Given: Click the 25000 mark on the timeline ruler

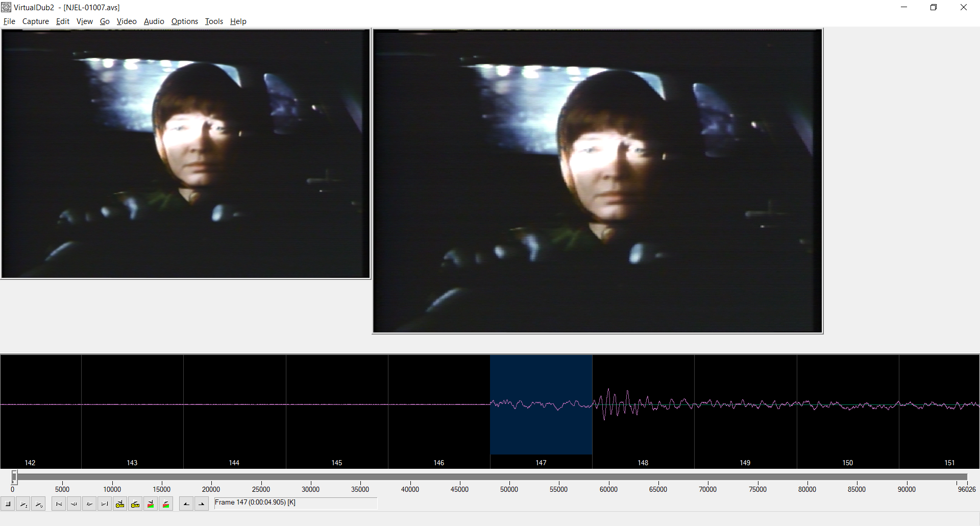Looking at the screenshot, I should click(261, 489).
